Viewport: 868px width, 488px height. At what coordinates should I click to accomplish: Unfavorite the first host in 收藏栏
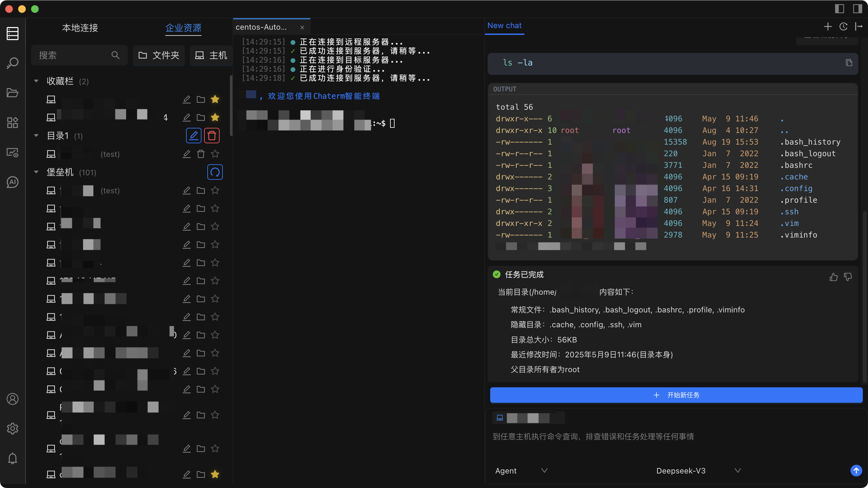215,99
